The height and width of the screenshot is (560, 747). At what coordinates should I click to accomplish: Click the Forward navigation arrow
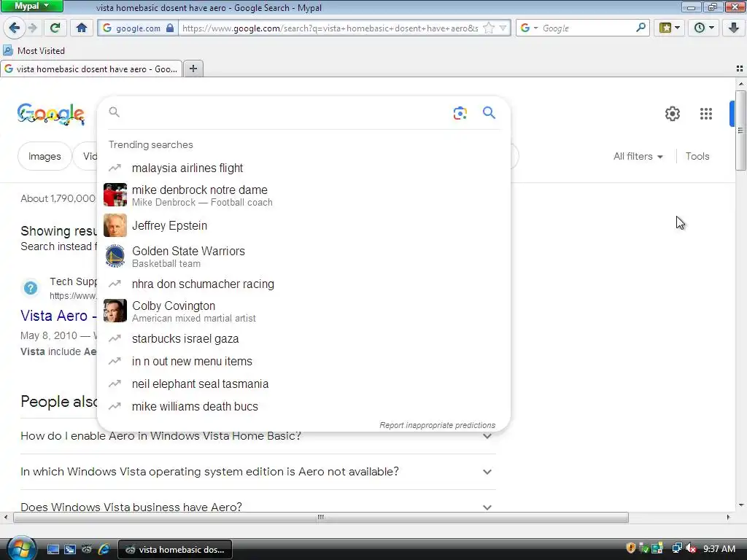tap(33, 28)
